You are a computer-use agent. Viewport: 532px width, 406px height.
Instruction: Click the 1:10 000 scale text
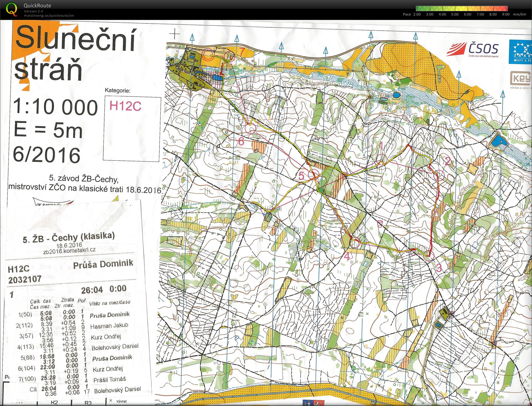pyautogui.click(x=56, y=107)
